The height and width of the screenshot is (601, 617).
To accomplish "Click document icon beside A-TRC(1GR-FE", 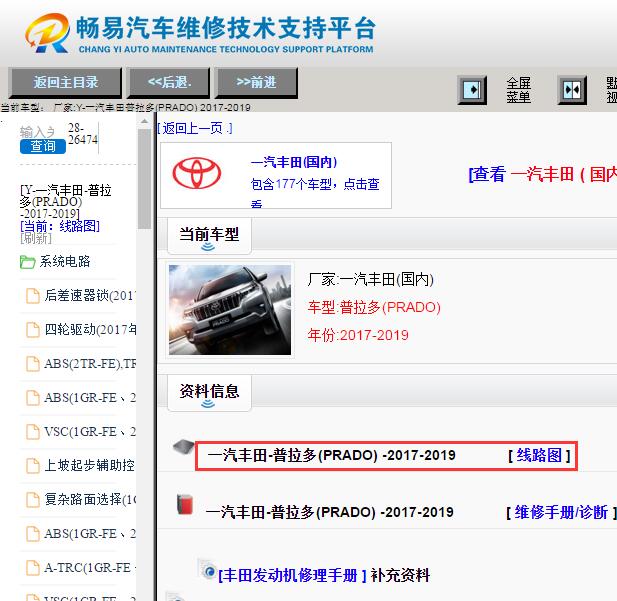I will [x=33, y=568].
